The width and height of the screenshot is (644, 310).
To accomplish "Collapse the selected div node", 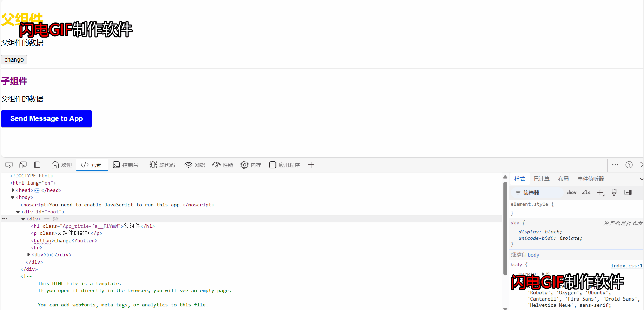I will 23,219.
